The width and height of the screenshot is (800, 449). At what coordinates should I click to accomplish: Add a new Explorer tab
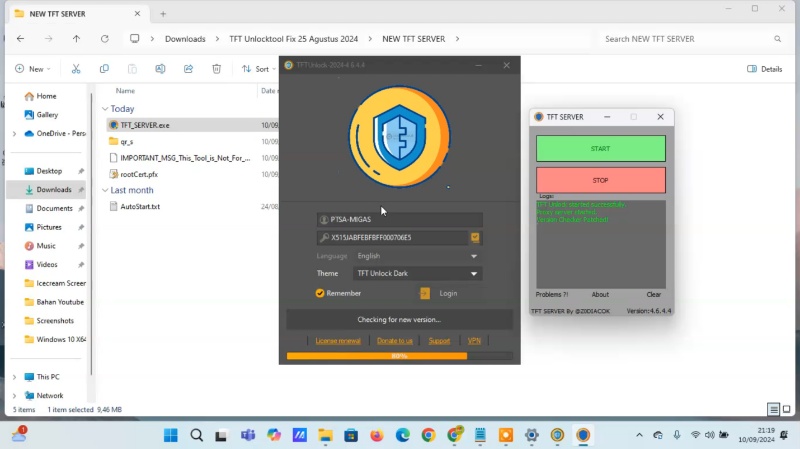(163, 14)
